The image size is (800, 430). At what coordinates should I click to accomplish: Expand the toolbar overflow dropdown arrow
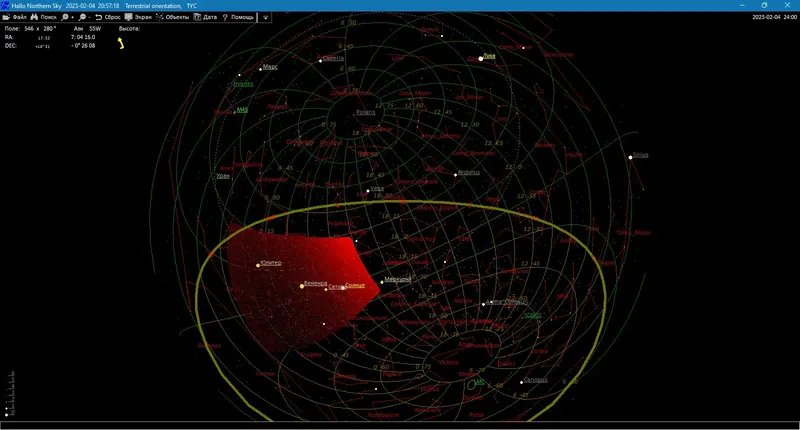tap(265, 17)
